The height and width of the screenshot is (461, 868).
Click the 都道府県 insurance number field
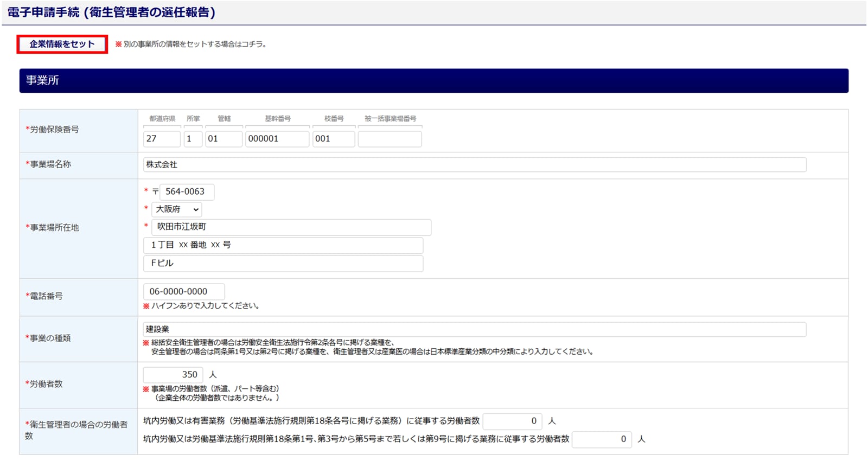pos(162,139)
